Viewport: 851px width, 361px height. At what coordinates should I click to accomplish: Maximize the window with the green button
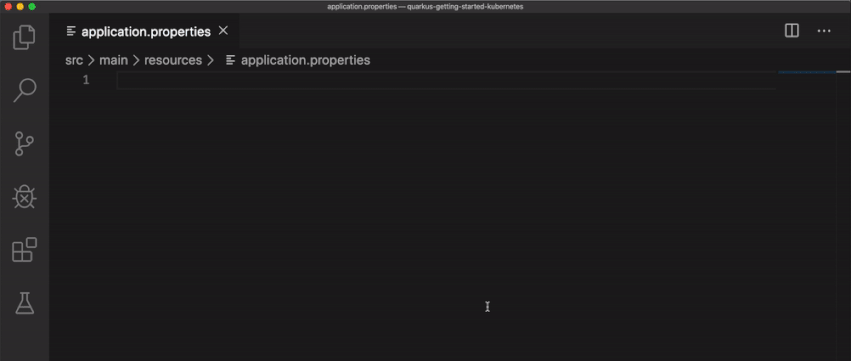click(x=32, y=7)
